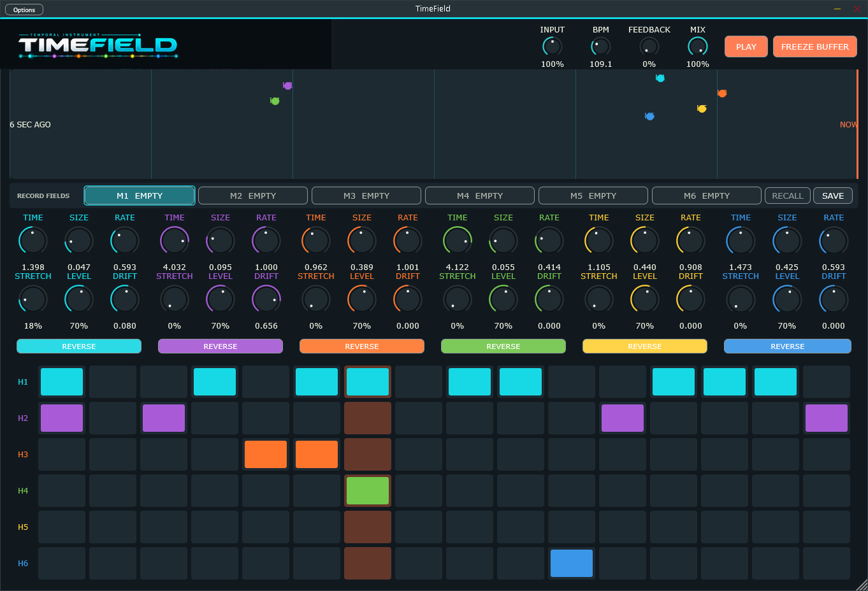
Task: Click the cyan TIME knob reading 1.398
Action: coord(33,241)
